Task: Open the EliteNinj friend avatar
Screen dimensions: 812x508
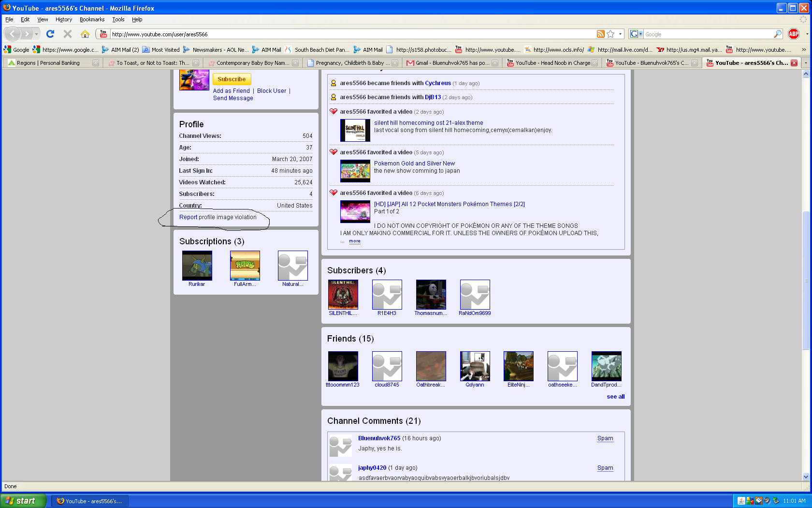Action: pyautogui.click(x=519, y=366)
